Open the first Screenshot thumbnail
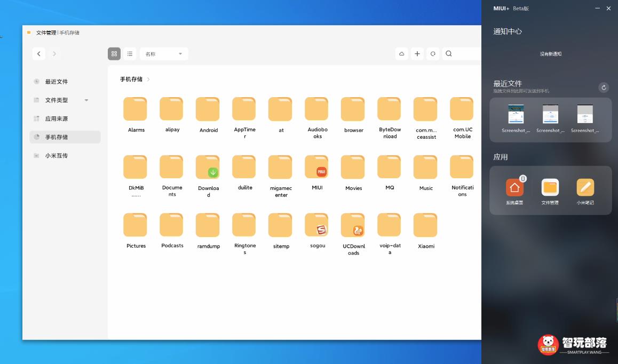The image size is (618, 364). 516,115
